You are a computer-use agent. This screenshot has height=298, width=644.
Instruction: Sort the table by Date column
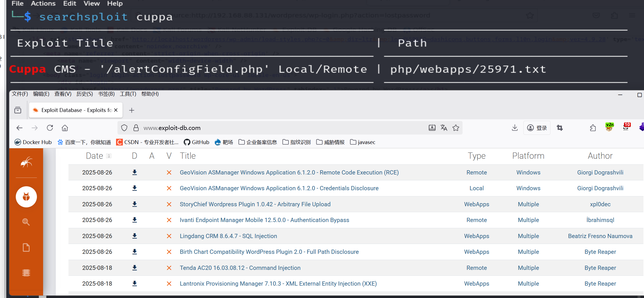(95, 156)
